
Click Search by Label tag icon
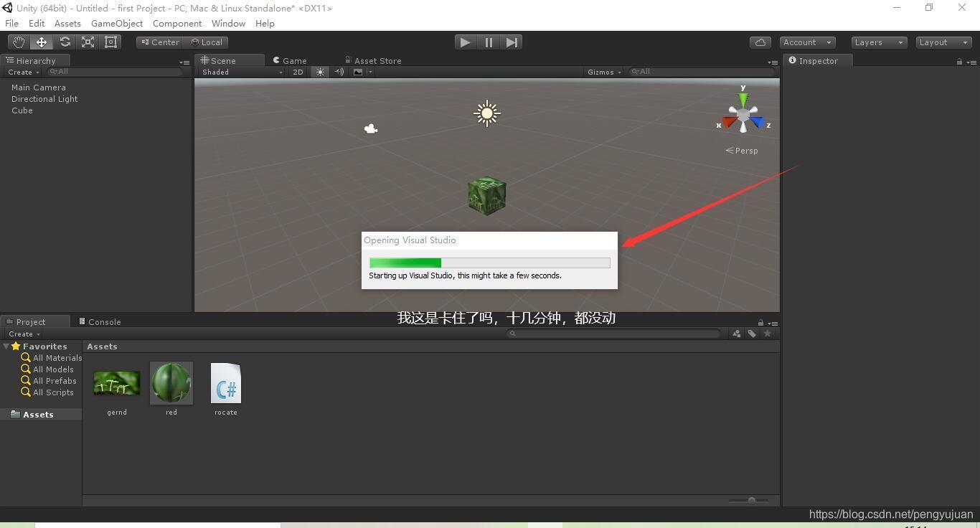(752, 334)
